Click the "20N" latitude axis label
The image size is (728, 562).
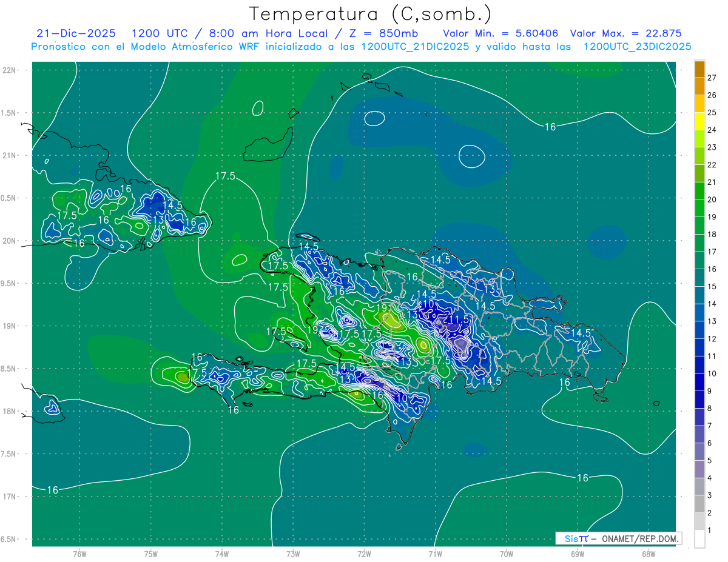pos(10,241)
